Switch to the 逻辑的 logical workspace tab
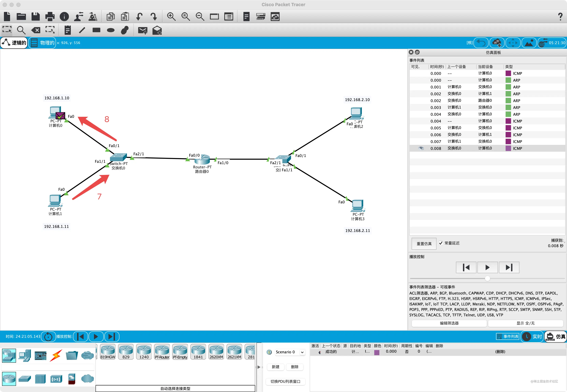The height and width of the screenshot is (392, 567). pos(14,43)
